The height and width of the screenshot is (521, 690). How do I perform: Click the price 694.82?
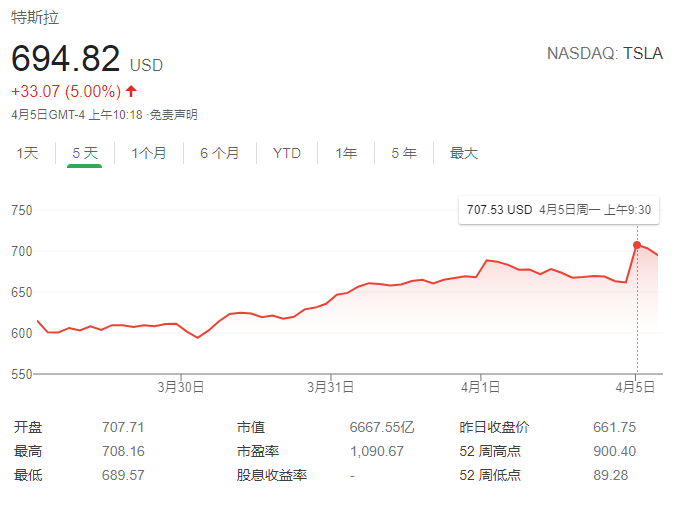click(x=66, y=58)
